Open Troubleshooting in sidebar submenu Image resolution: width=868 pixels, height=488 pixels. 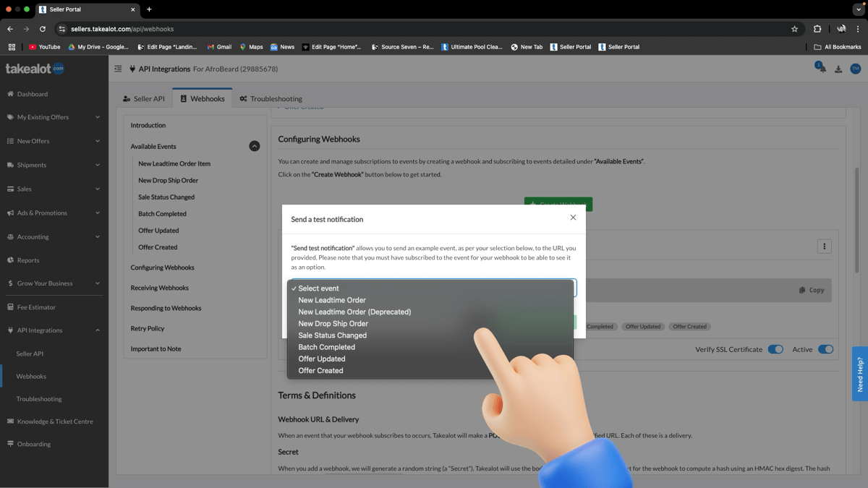[39, 399]
